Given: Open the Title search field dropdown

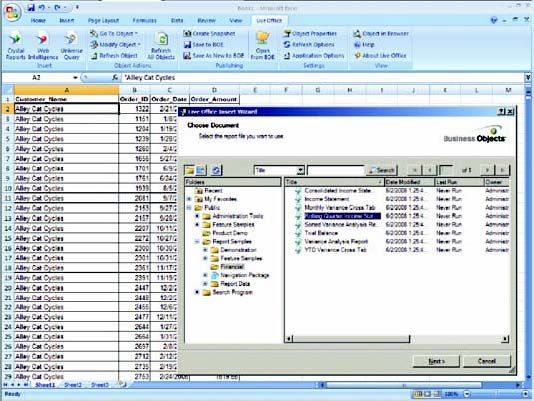Looking at the screenshot, I should tap(300, 170).
